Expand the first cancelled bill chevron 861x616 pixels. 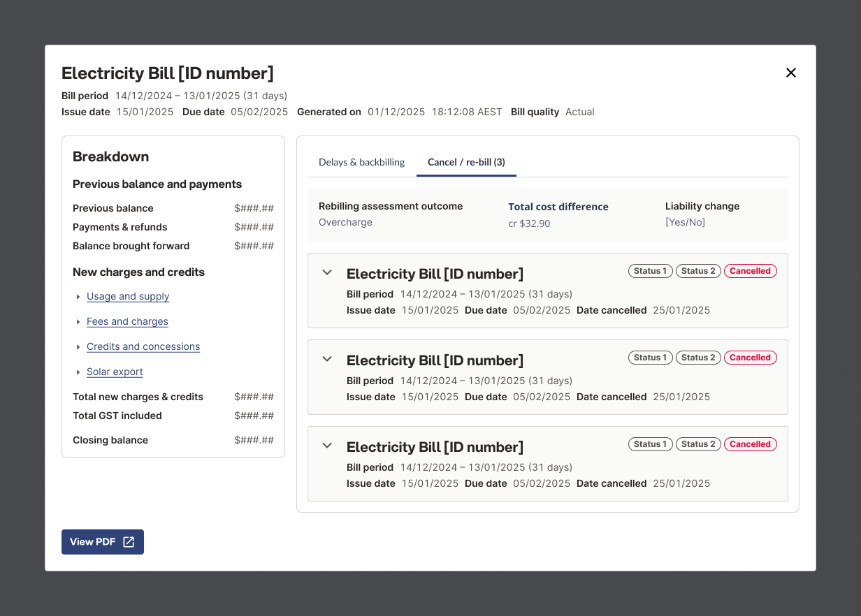327,272
